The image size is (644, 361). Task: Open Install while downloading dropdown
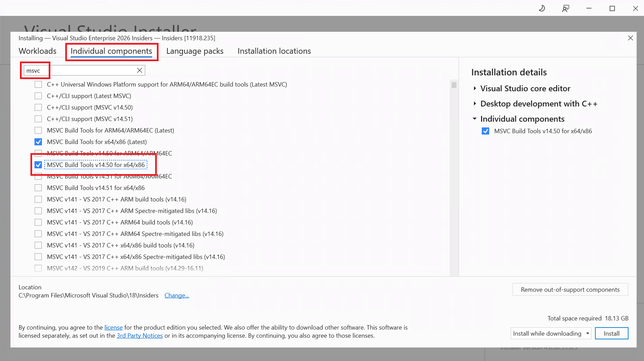(x=551, y=334)
